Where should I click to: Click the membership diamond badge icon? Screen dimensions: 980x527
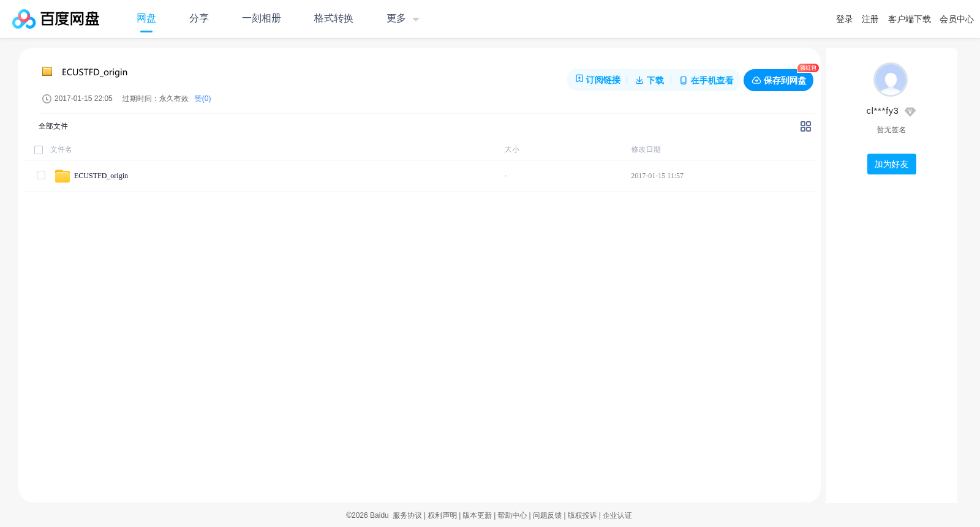point(910,111)
